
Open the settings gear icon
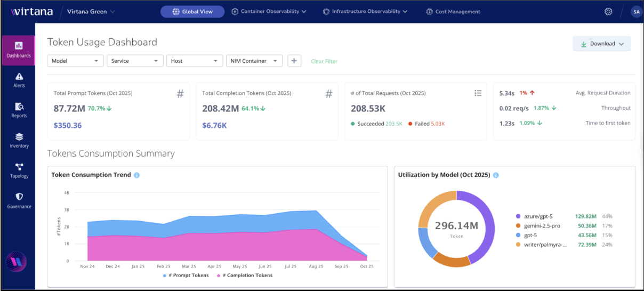pos(608,12)
